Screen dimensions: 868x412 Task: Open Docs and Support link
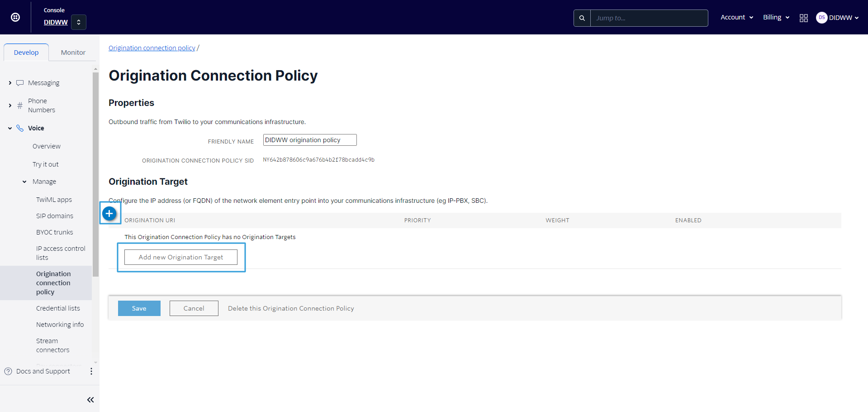tap(43, 371)
